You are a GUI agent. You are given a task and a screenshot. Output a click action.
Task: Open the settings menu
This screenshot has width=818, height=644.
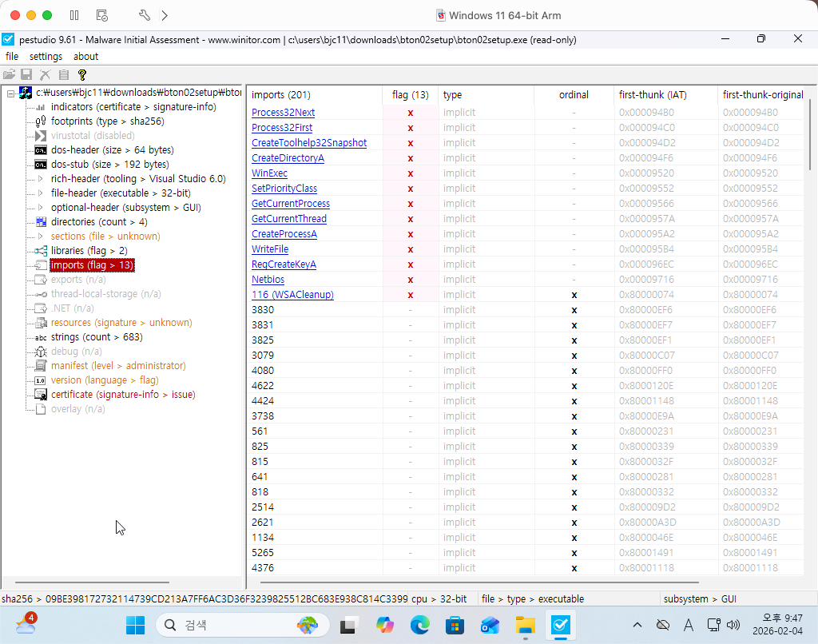click(x=46, y=57)
